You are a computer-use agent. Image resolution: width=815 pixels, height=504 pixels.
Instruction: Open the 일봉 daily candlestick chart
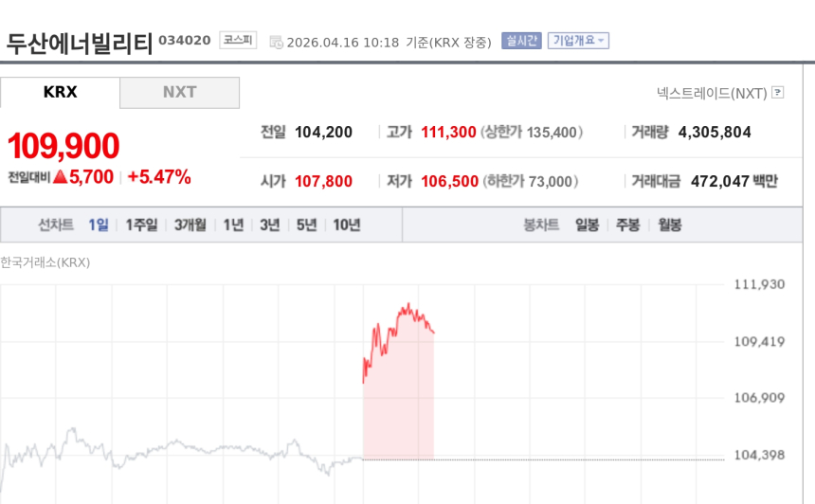pyautogui.click(x=587, y=225)
